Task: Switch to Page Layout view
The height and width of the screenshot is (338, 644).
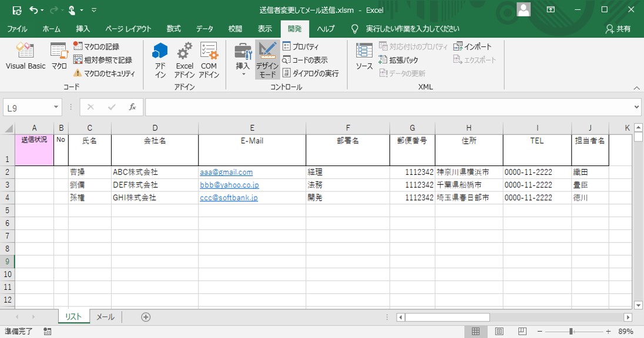Action: [499, 332]
